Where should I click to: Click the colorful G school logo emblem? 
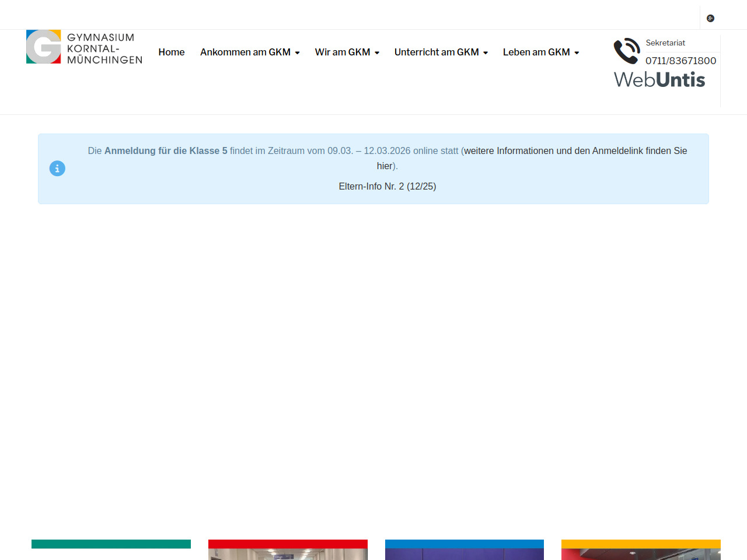(44, 47)
